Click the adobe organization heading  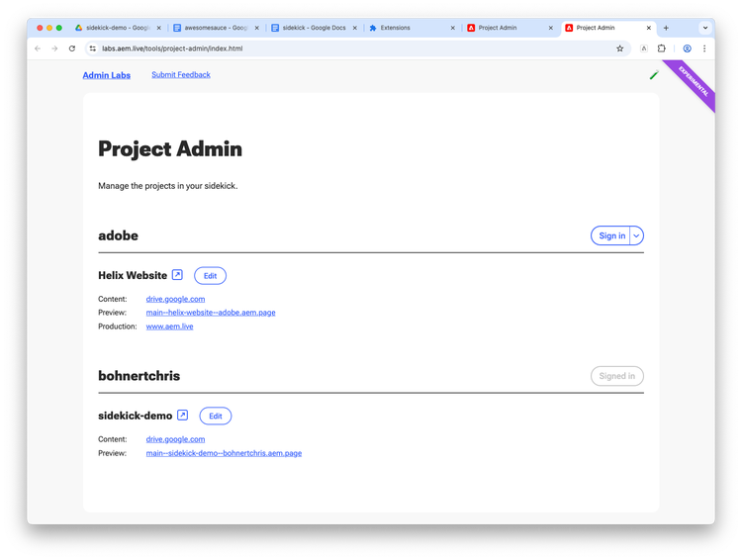click(x=119, y=235)
